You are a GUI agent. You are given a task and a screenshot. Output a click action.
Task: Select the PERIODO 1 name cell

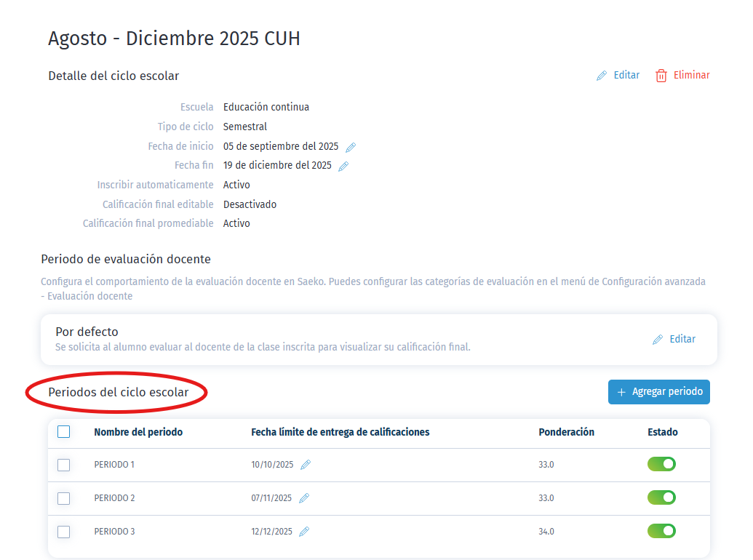click(114, 465)
